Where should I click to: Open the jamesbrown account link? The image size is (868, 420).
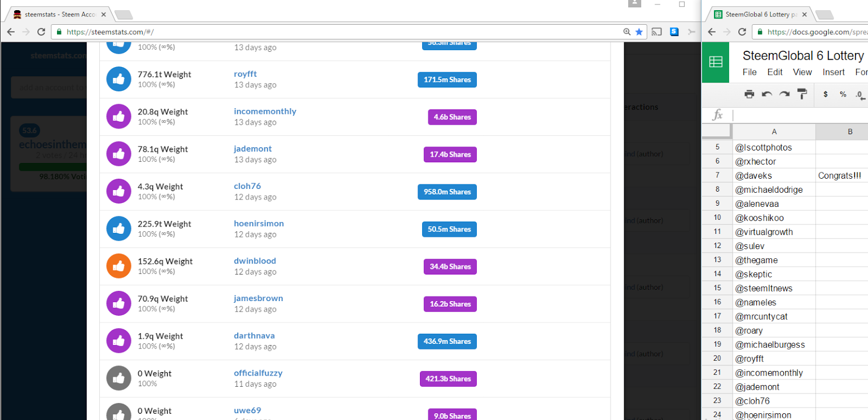[258, 298]
